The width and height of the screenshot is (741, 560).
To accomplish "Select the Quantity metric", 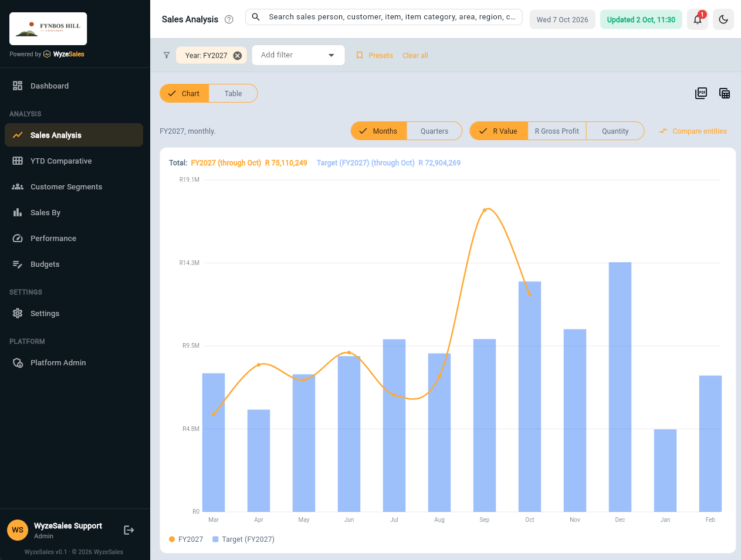I will coord(615,131).
